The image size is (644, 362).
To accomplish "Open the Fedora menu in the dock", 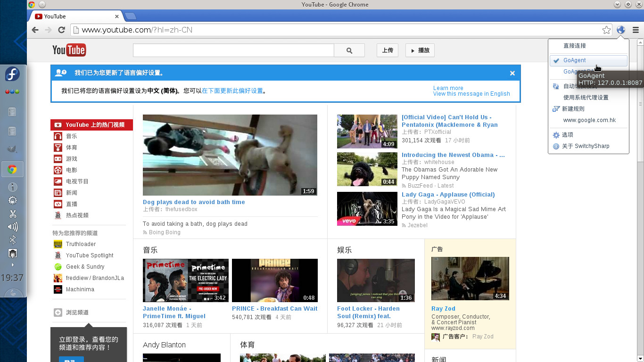I will coord(12,74).
